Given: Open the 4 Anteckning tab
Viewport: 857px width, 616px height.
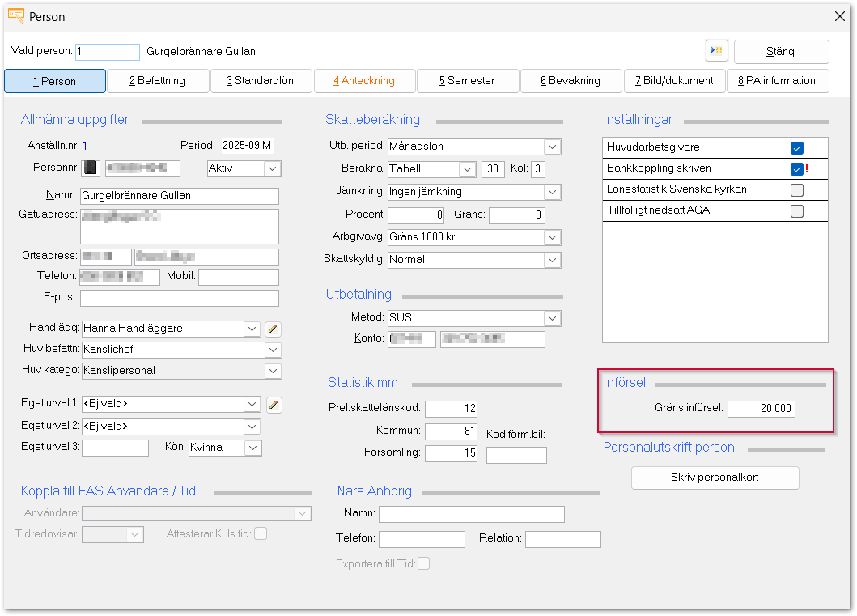Looking at the screenshot, I should pos(364,81).
